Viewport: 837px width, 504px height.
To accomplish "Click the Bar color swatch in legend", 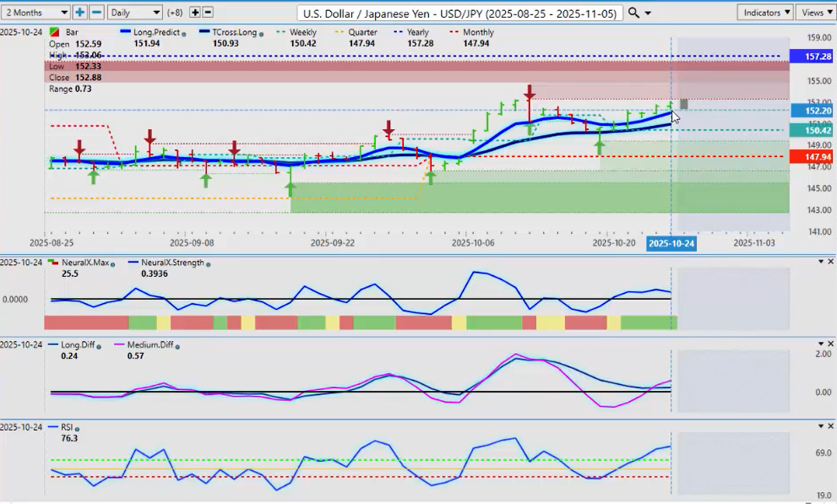I will (x=54, y=33).
